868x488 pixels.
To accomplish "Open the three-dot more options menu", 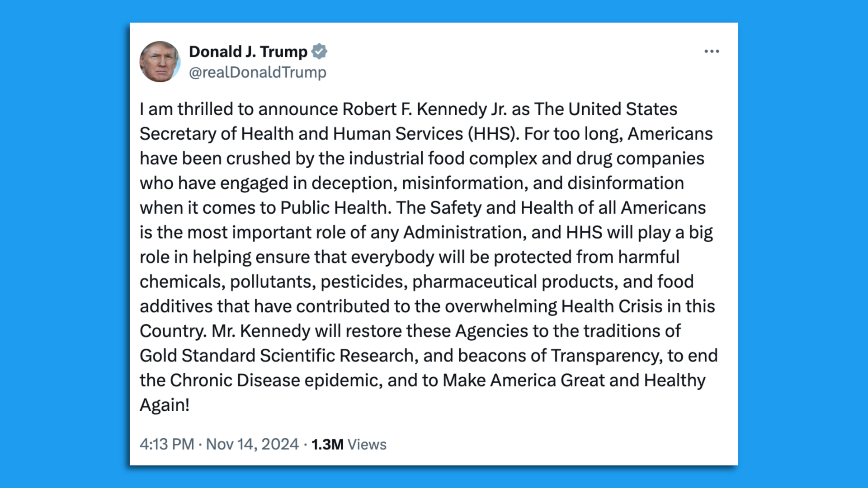I will pos(712,52).
